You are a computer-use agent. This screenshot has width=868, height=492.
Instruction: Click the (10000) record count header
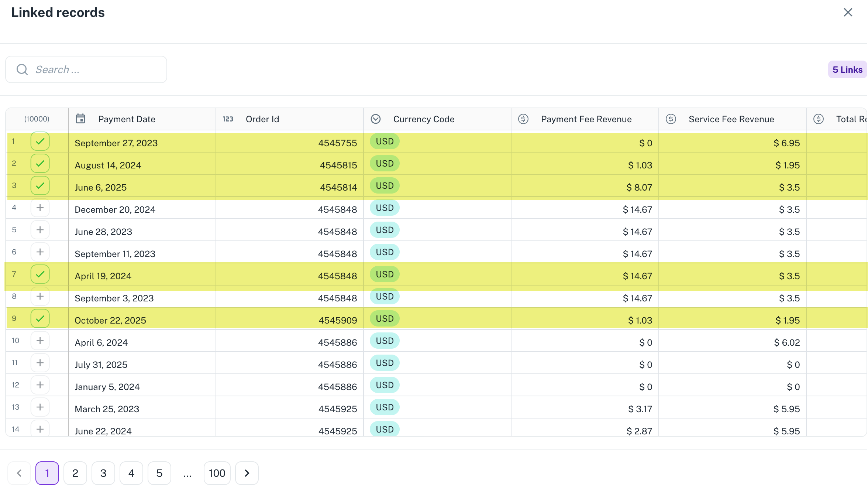click(37, 119)
